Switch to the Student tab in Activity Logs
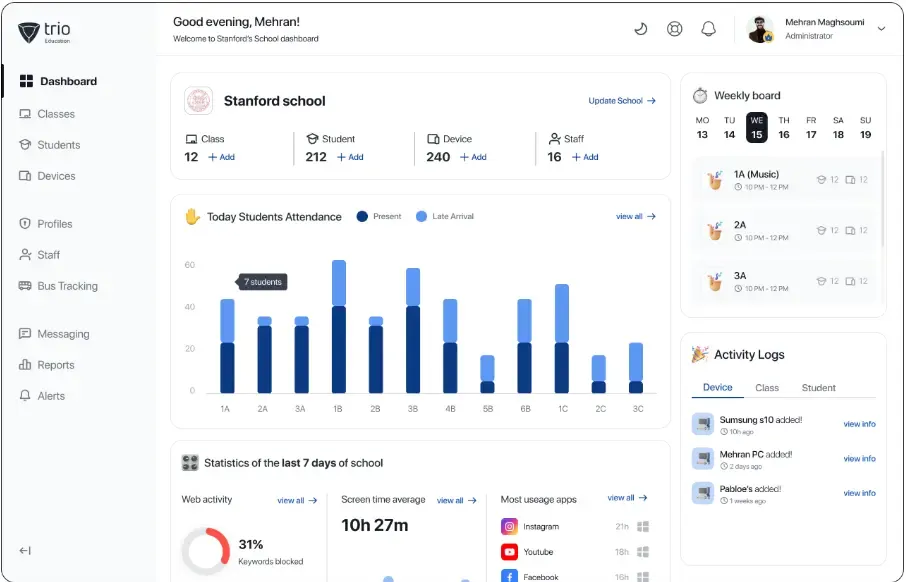 click(x=818, y=388)
